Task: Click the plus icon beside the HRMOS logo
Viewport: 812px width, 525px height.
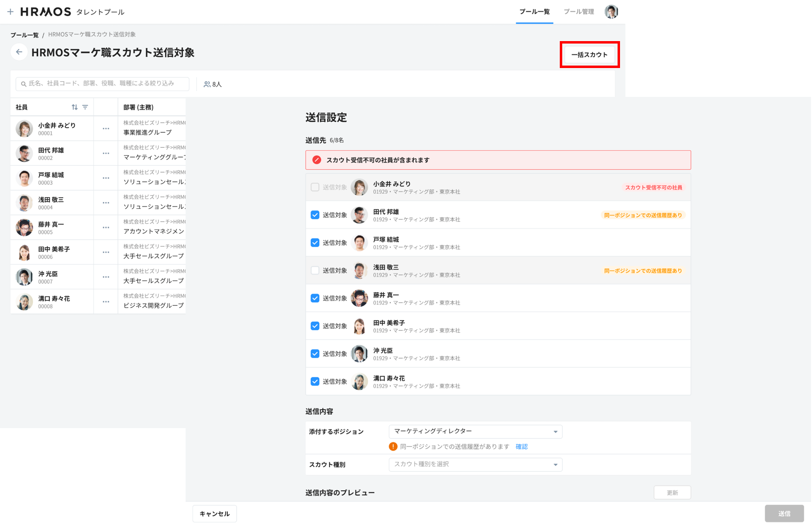Action: [10, 12]
